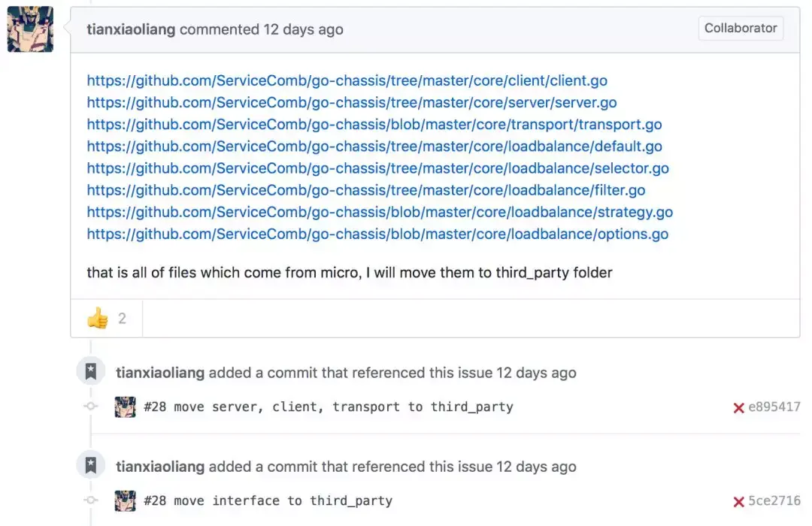This screenshot has width=812, height=526.
Task: Click the bookmark icon of first commit reference
Action: pos(91,372)
